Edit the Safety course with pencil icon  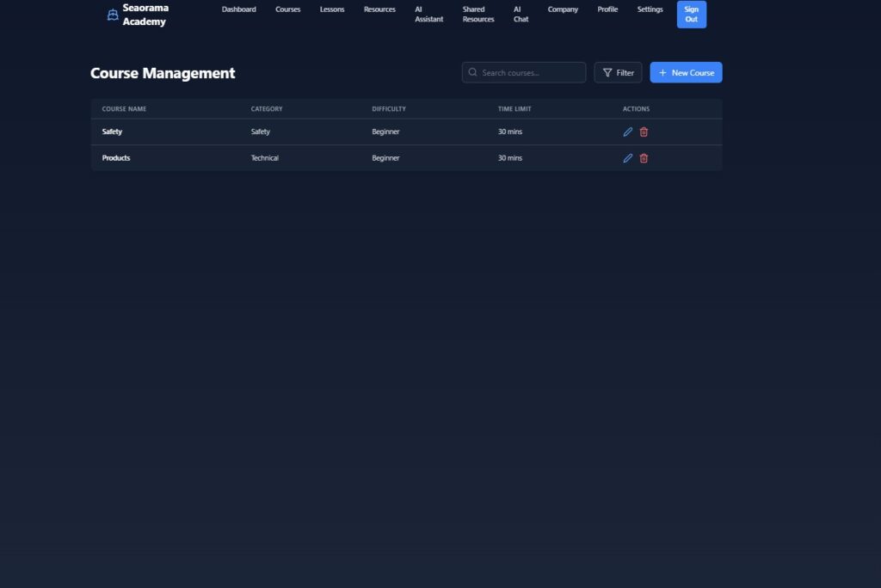click(x=627, y=132)
